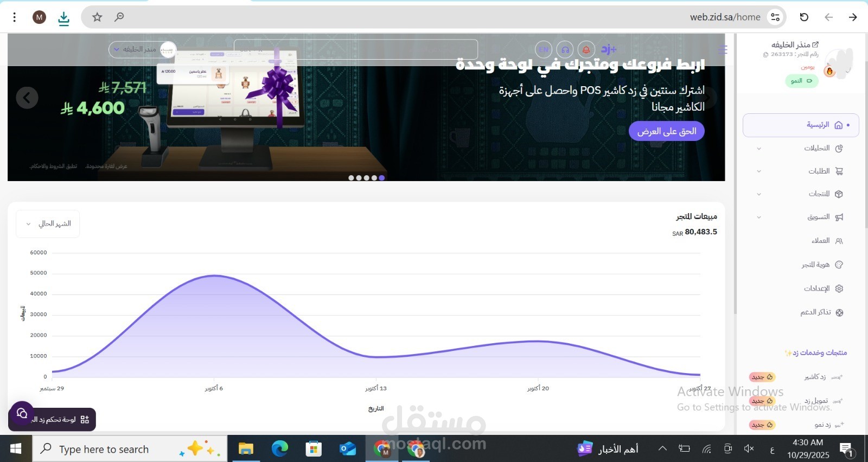Expand the التسويق submenu chevron
The height and width of the screenshot is (462, 868).
[759, 217]
